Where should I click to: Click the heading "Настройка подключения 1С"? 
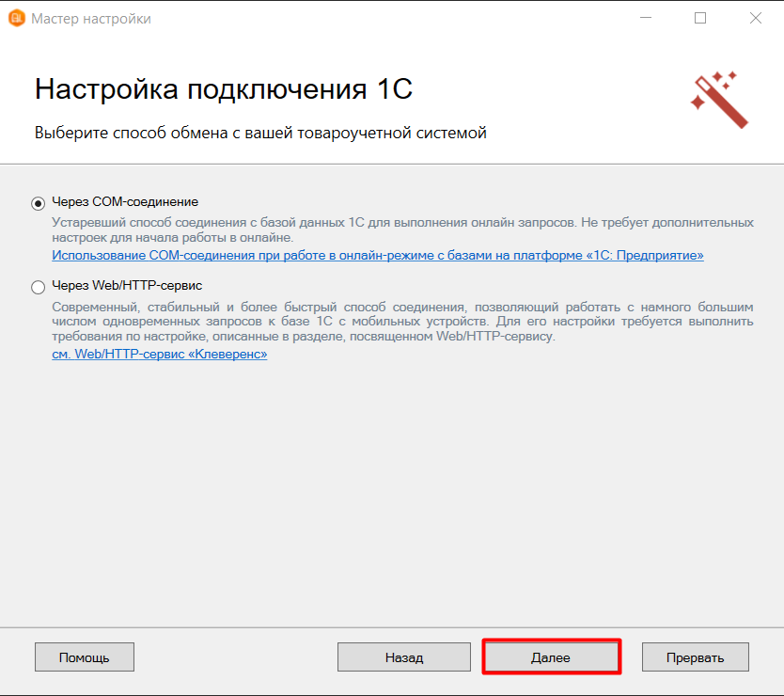[224, 89]
